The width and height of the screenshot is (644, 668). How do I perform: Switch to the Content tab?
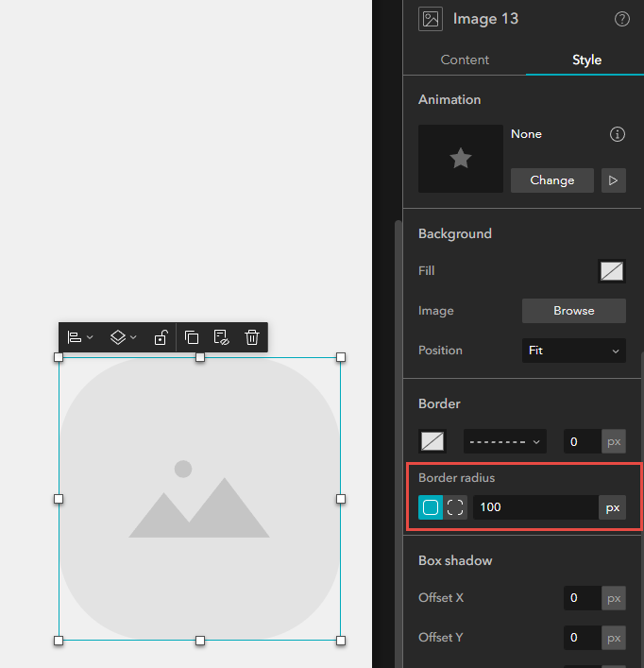point(465,60)
